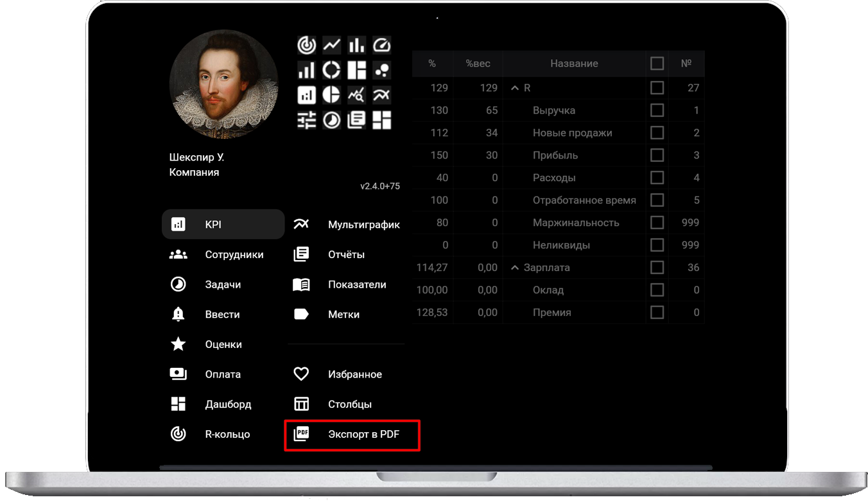Choose the segmented donut chart icon in the grid
Viewport: 868px width, 504px height.
point(332,70)
